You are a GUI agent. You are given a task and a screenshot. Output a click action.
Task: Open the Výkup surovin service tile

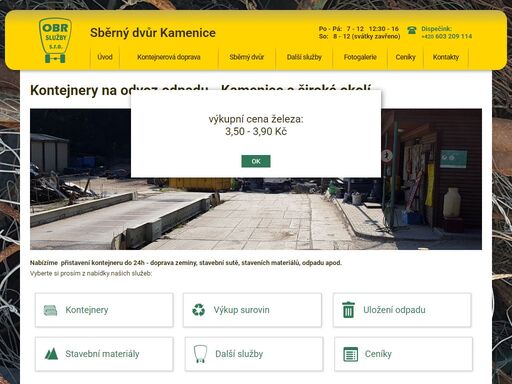tap(252, 310)
